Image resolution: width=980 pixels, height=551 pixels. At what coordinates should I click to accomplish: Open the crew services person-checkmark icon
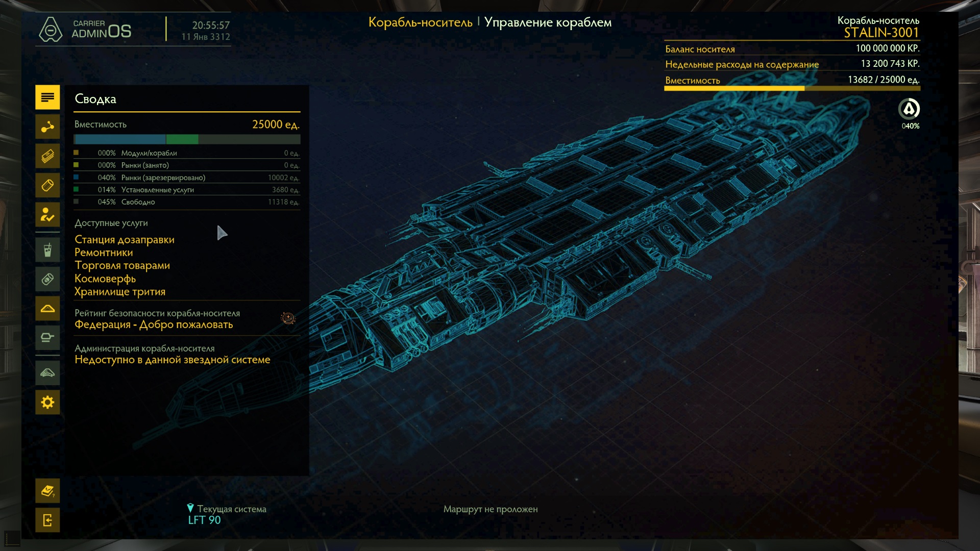47,215
